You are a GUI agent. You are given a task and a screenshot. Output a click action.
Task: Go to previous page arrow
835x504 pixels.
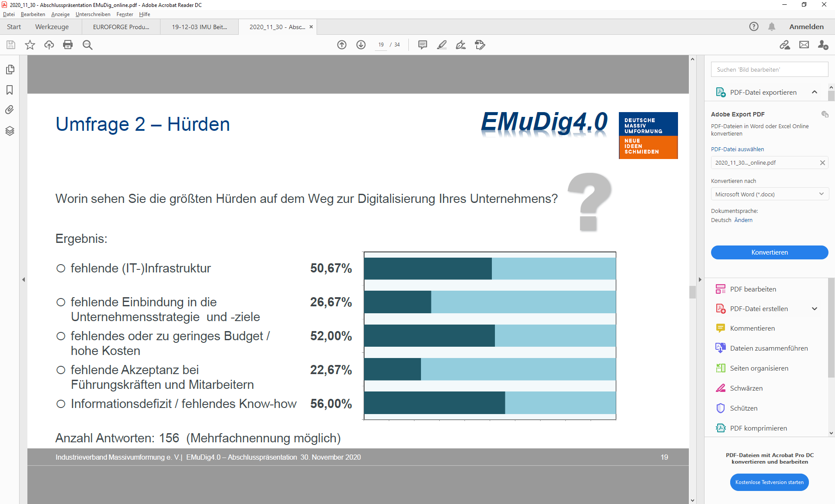pos(342,45)
